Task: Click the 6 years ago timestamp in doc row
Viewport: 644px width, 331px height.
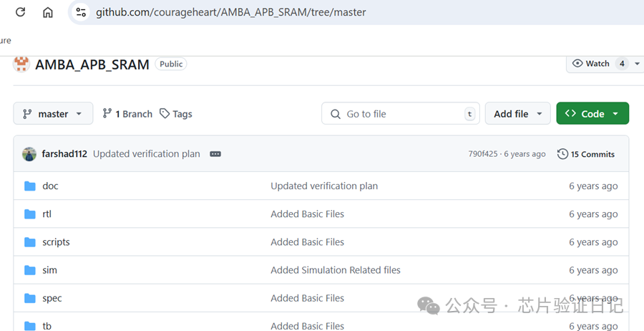Action: [593, 186]
